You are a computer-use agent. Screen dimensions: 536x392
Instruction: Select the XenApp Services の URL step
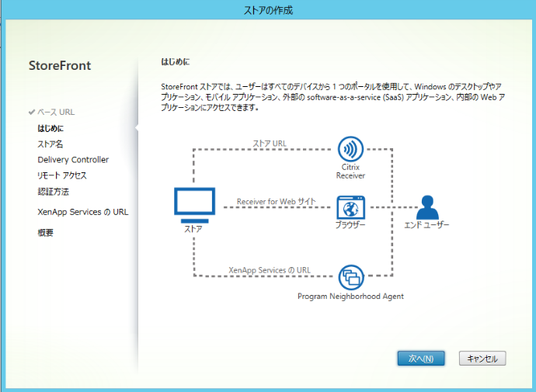pyautogui.click(x=83, y=212)
